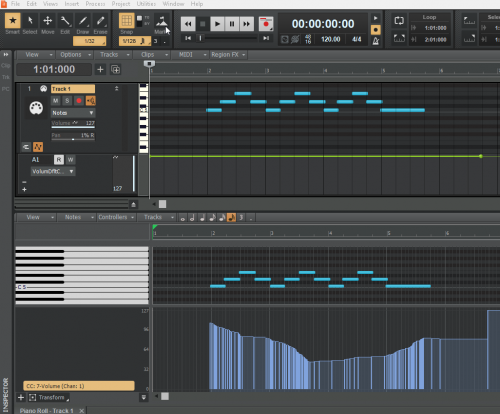Screen dimensions: 500x414
Task: Start playback with Play button
Action: [x=217, y=24]
